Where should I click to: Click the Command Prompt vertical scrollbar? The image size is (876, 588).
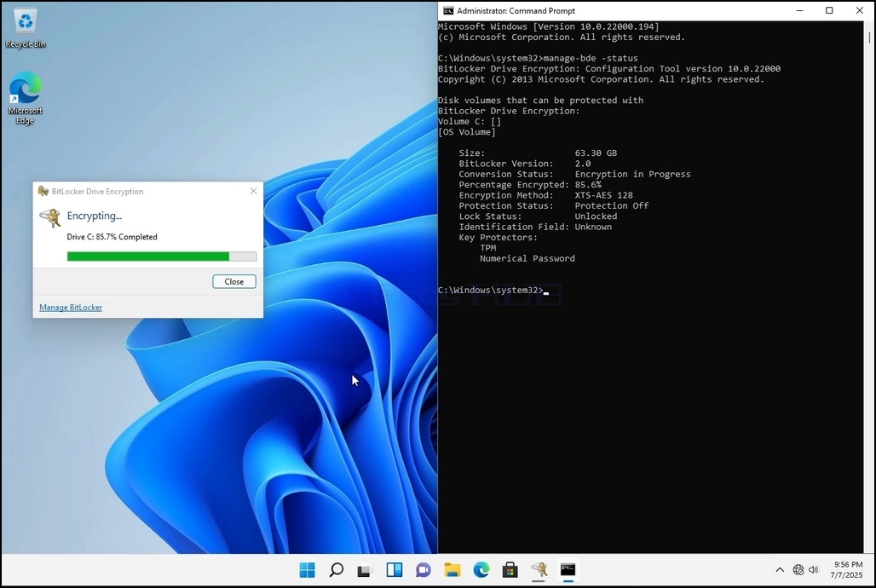coord(869,287)
